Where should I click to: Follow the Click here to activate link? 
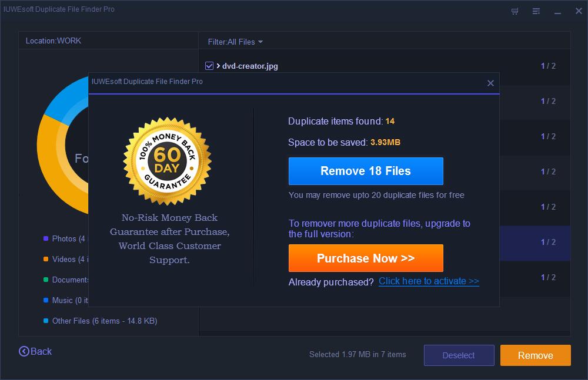pyautogui.click(x=429, y=281)
